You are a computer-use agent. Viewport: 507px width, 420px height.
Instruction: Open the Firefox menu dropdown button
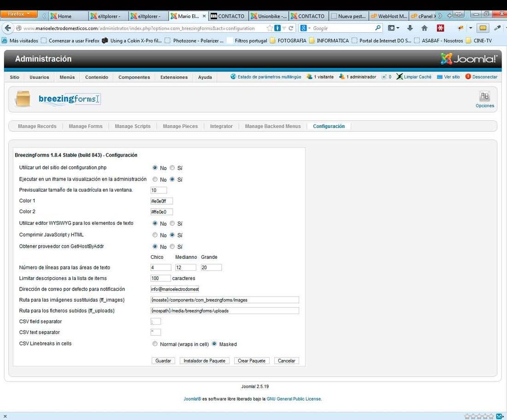(19, 14)
